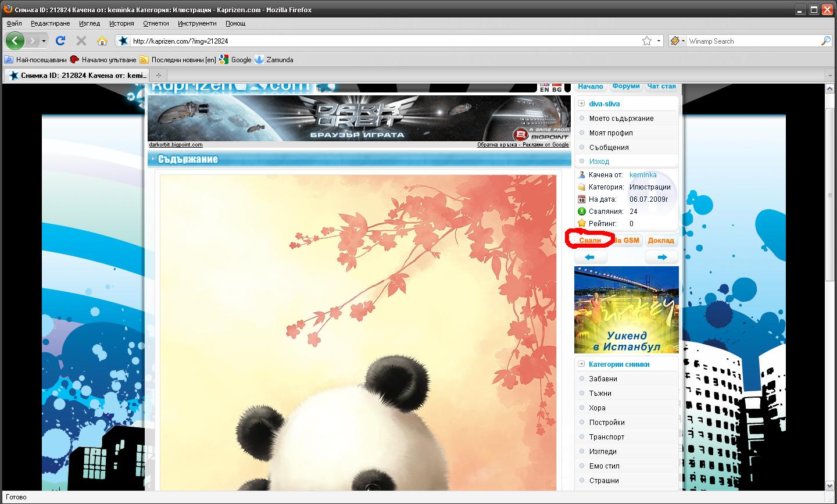Open the Страшни category
This screenshot has width=837, height=504.
604,480
